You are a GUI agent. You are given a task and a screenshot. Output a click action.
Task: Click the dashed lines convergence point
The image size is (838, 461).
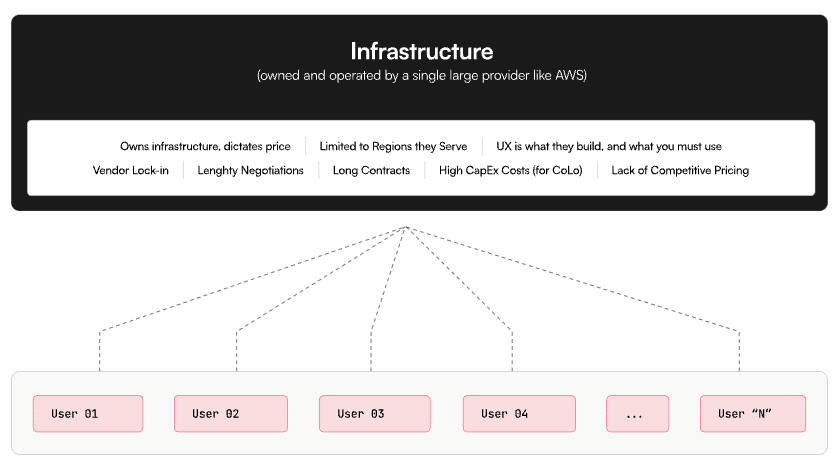406,228
